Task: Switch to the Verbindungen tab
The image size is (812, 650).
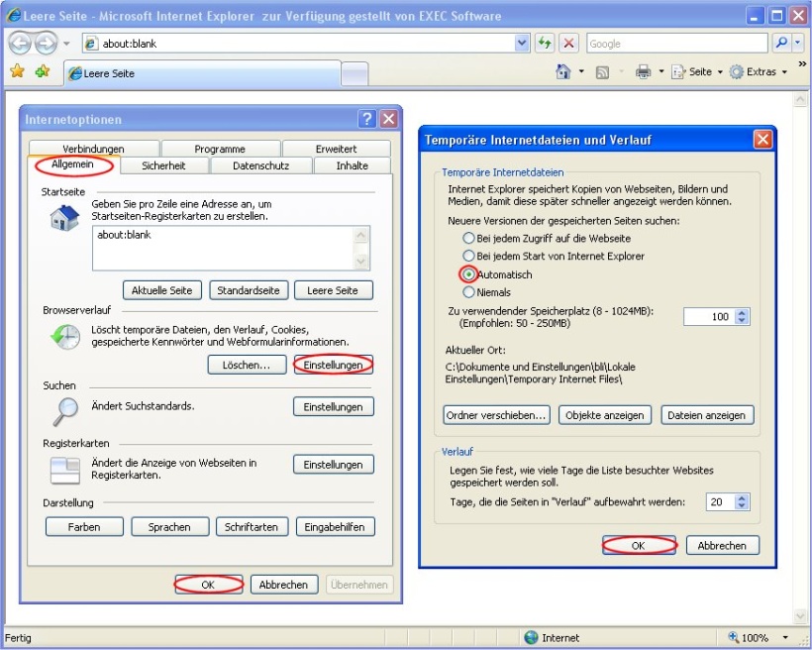Action: tap(94, 149)
